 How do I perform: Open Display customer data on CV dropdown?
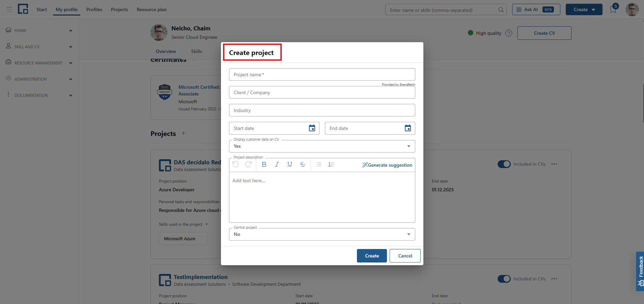(x=322, y=146)
